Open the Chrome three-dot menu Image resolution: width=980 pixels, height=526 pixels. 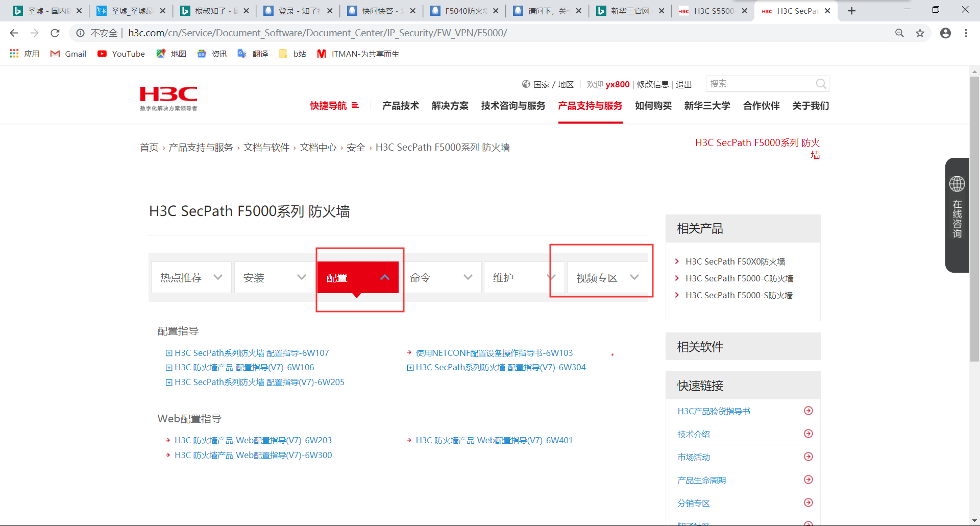point(966,33)
